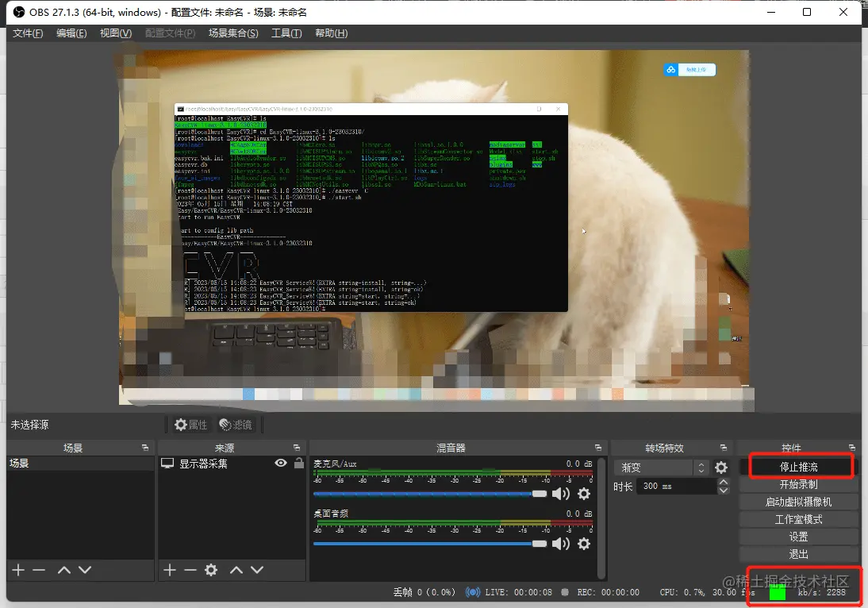
Task: Pop out the 来源 dock panel
Action: pyautogui.click(x=297, y=448)
